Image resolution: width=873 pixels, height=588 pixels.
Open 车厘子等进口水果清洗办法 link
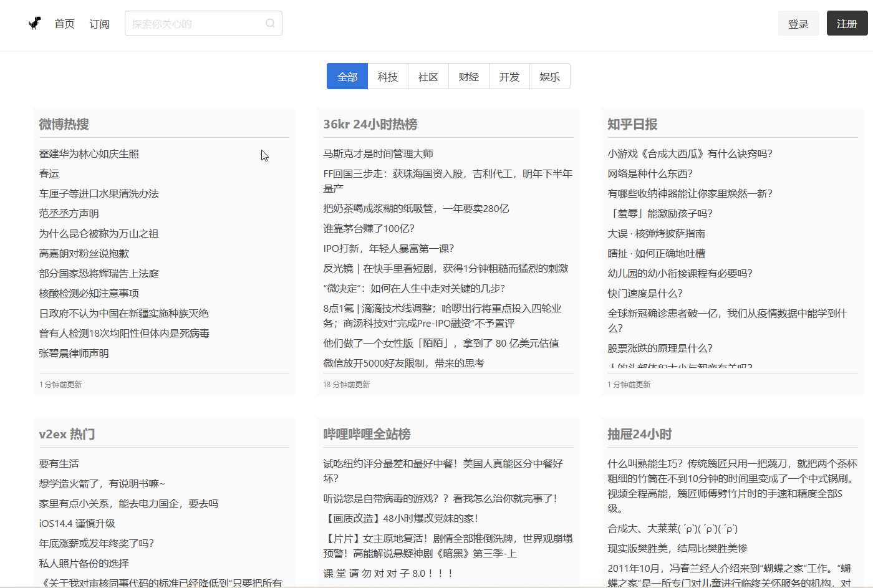pyautogui.click(x=99, y=194)
